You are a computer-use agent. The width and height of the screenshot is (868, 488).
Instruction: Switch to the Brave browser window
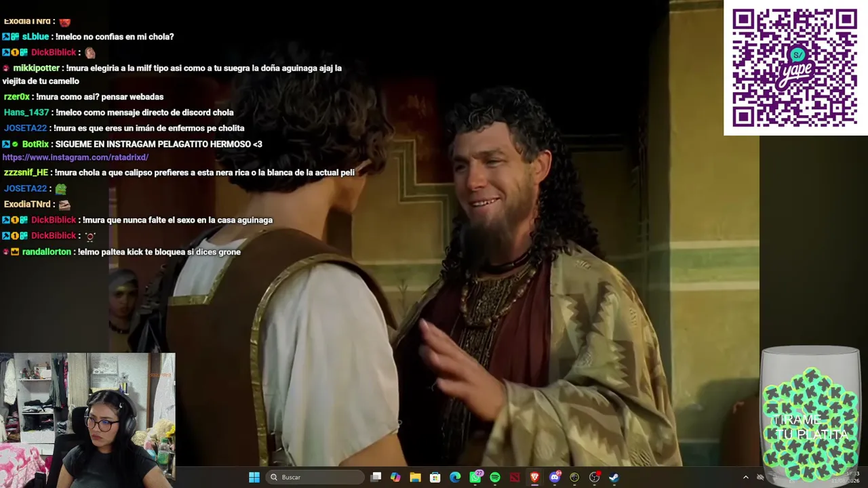click(534, 477)
